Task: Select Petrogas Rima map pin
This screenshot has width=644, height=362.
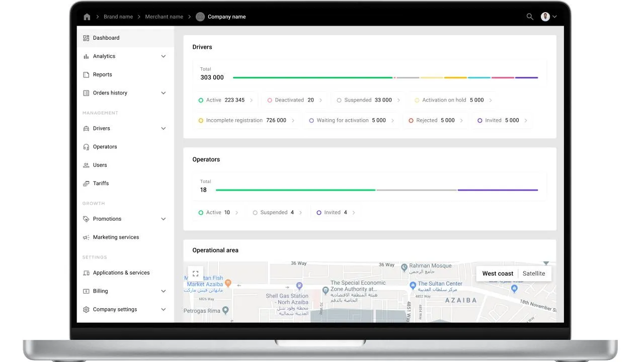Action: pyautogui.click(x=225, y=310)
